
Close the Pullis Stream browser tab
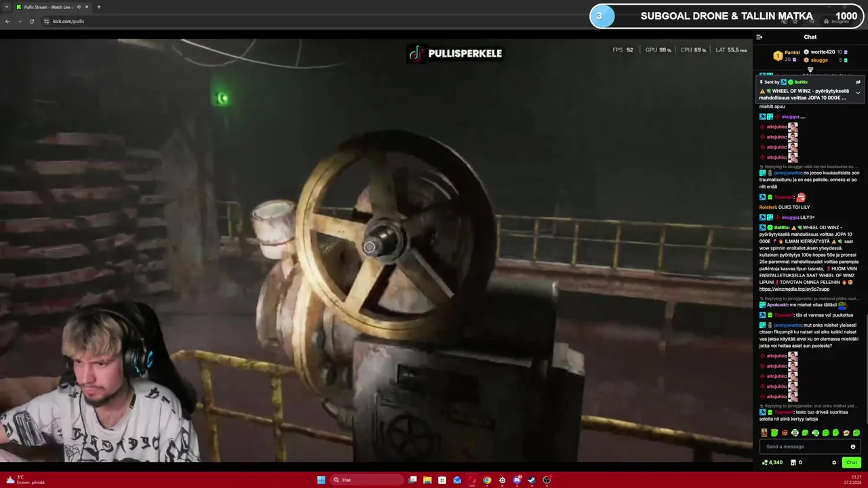tap(87, 7)
